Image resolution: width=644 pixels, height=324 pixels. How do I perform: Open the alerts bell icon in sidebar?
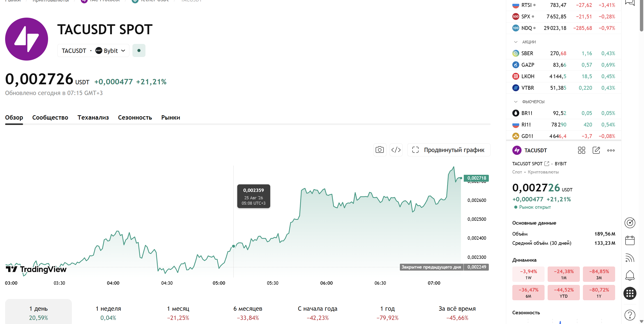(630, 275)
